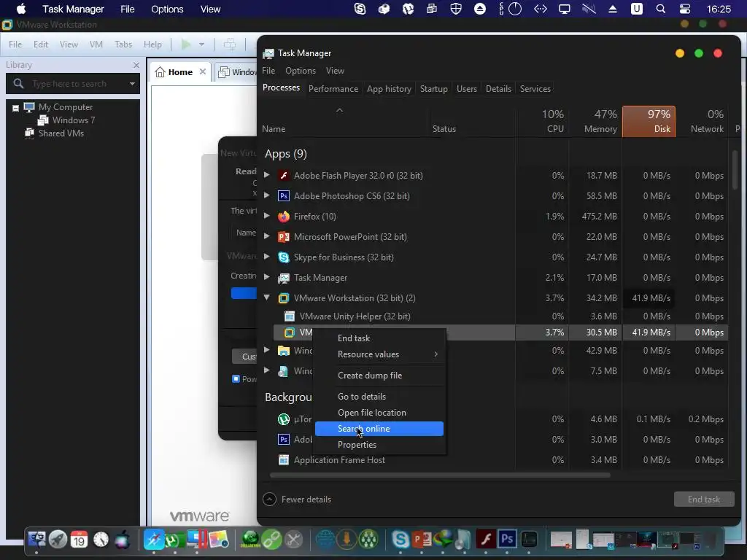Open Properties from context menu
Screen dimensions: 747x560
379,445
